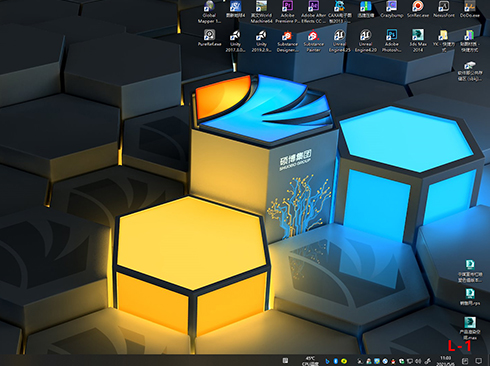490x366 pixels.
Task: Open the Substance Designer shortcut
Action: 287,41
